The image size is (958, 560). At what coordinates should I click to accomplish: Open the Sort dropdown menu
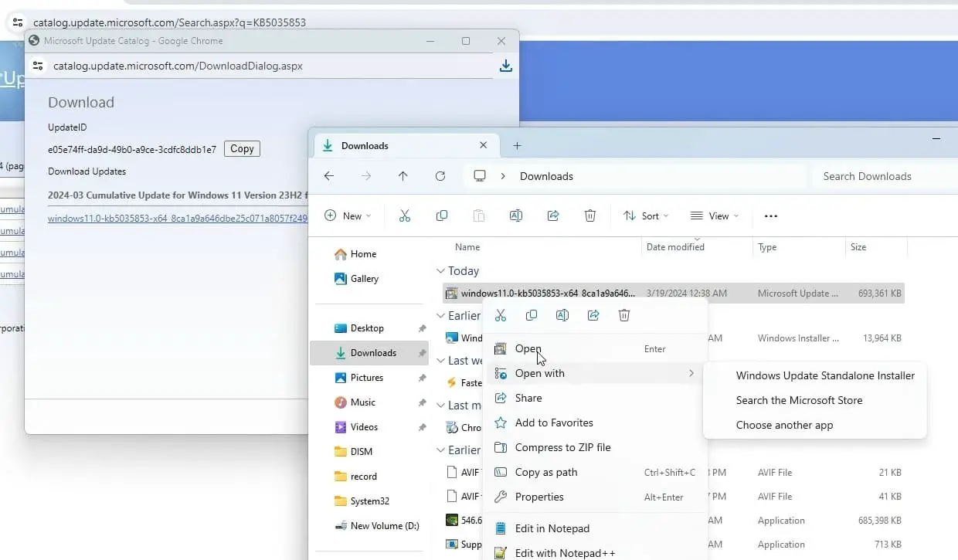(646, 216)
